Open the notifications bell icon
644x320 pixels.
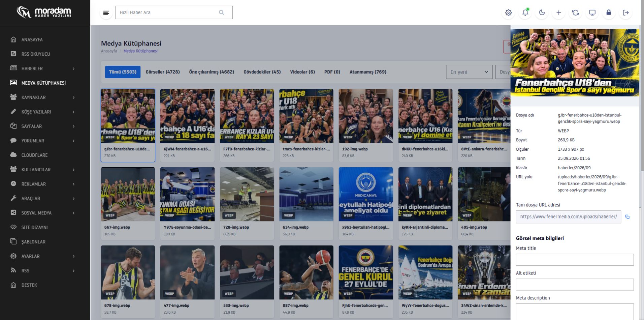point(525,12)
